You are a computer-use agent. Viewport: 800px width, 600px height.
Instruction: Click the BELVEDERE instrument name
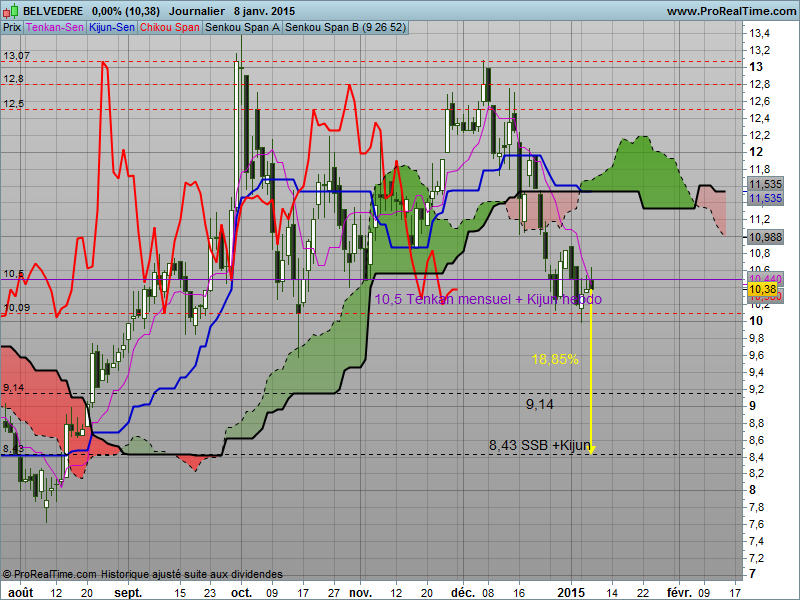coord(53,11)
